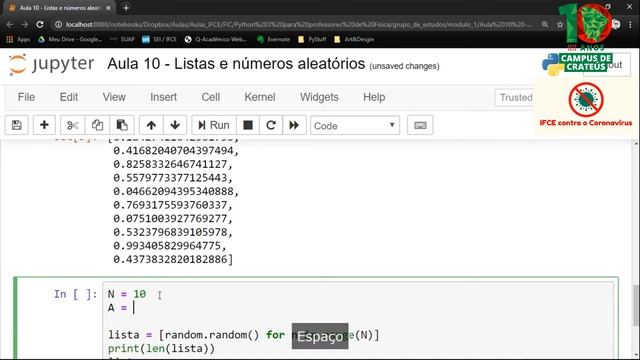
Task: Open the Help menu
Action: (x=374, y=97)
